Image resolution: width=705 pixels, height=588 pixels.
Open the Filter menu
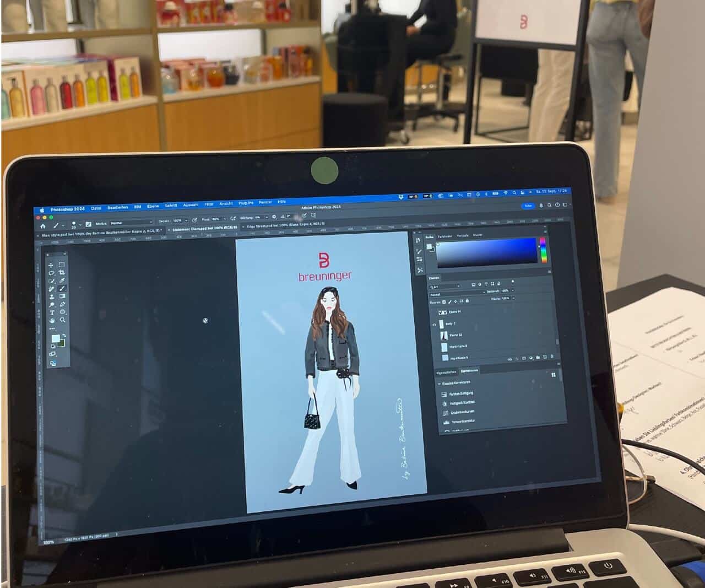tap(209, 204)
